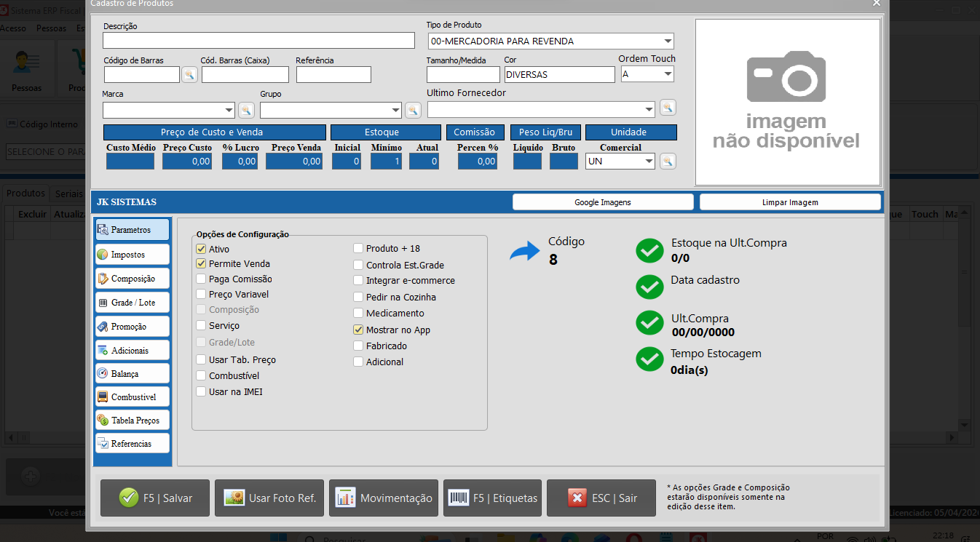Click the Marca search magnifier icon

[246, 110]
